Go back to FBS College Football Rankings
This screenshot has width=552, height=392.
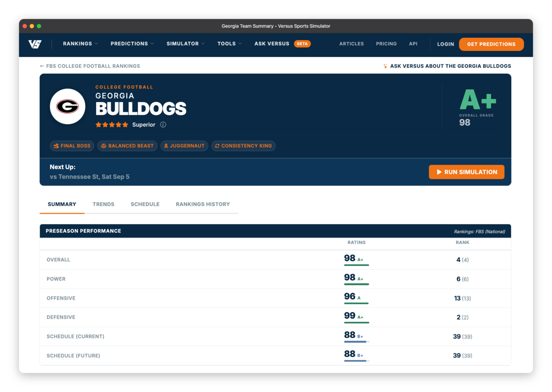(x=90, y=66)
